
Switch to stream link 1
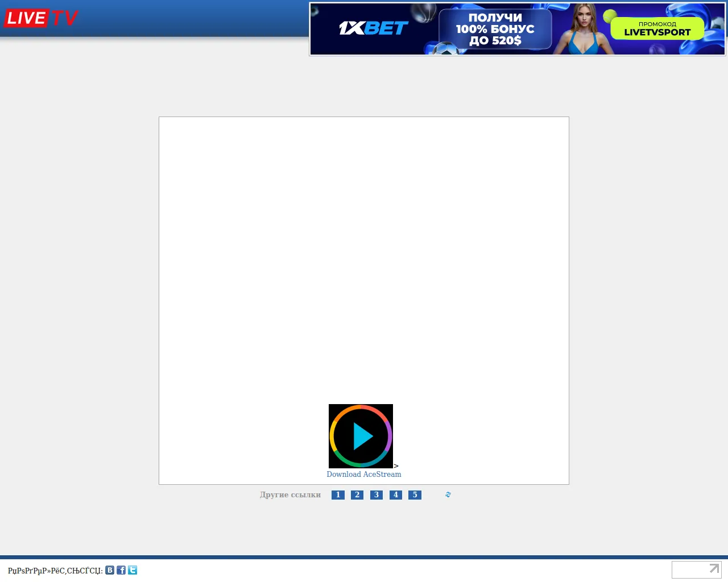[x=338, y=495]
